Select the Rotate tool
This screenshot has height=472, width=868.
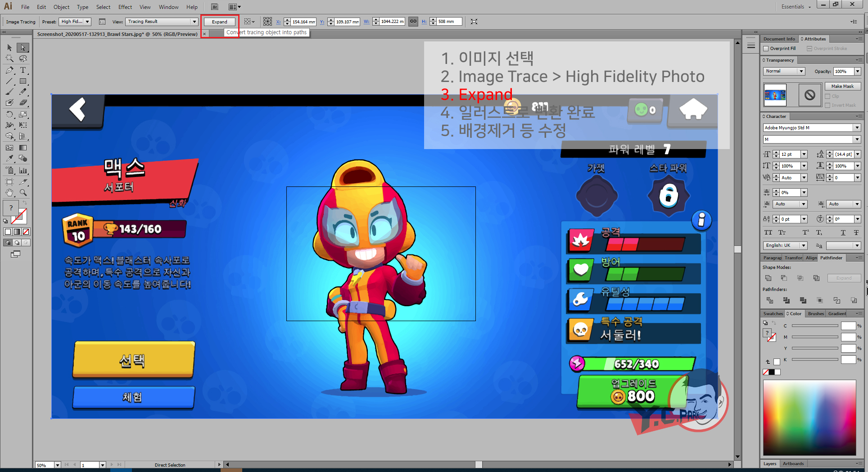point(9,114)
